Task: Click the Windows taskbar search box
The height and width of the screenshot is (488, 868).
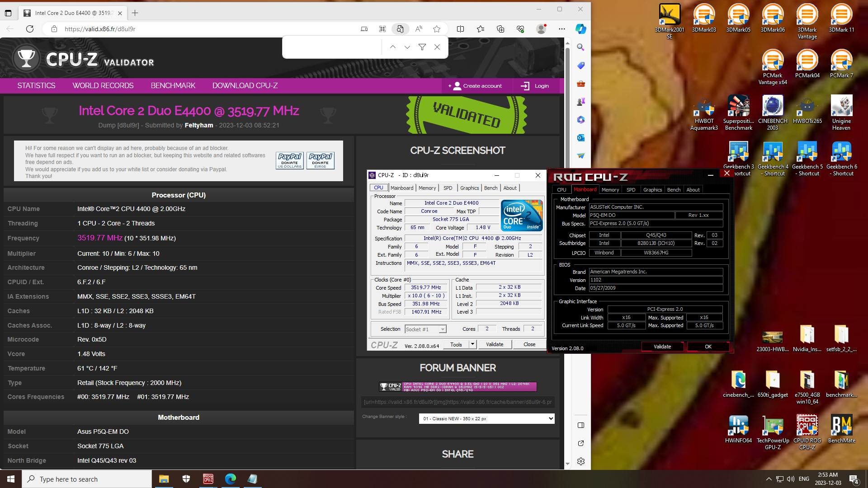Action: [87, 479]
